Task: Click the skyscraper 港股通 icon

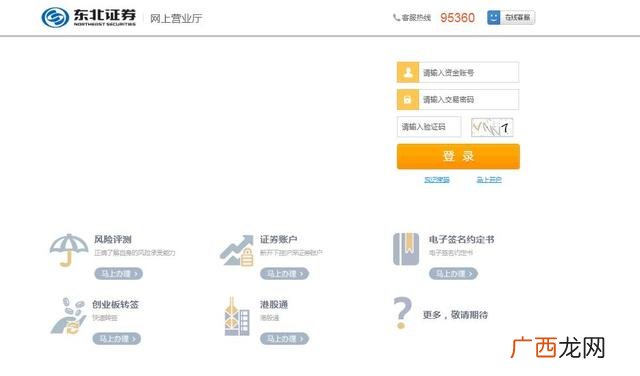Action: [237, 316]
